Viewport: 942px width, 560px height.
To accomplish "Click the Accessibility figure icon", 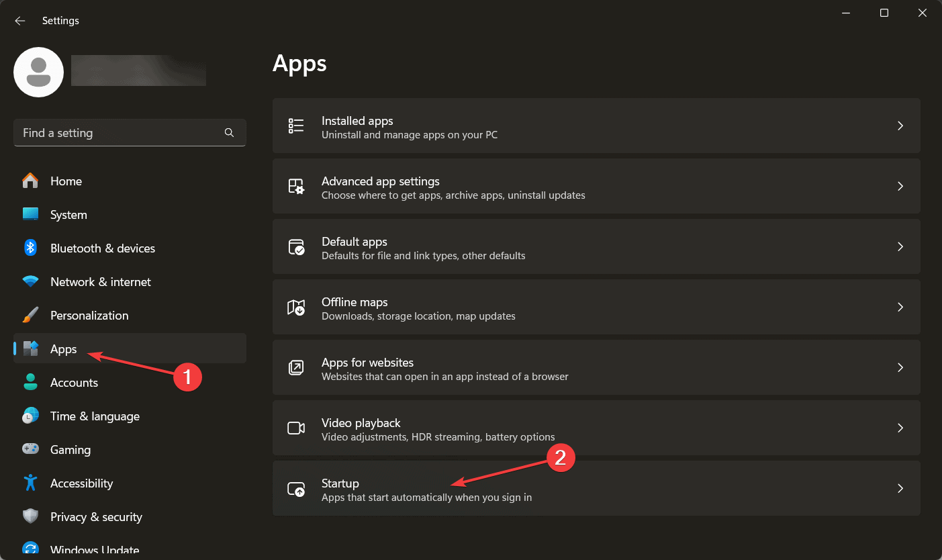I will pos(30,483).
